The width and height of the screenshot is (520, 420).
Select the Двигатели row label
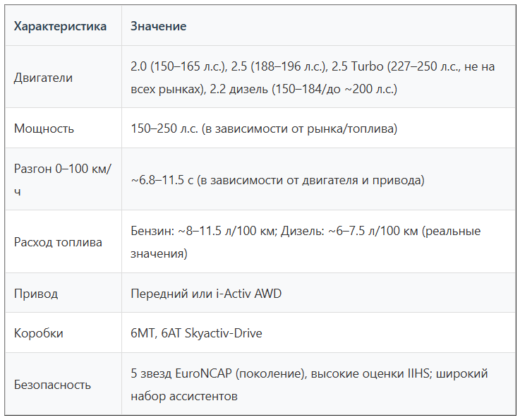point(43,78)
